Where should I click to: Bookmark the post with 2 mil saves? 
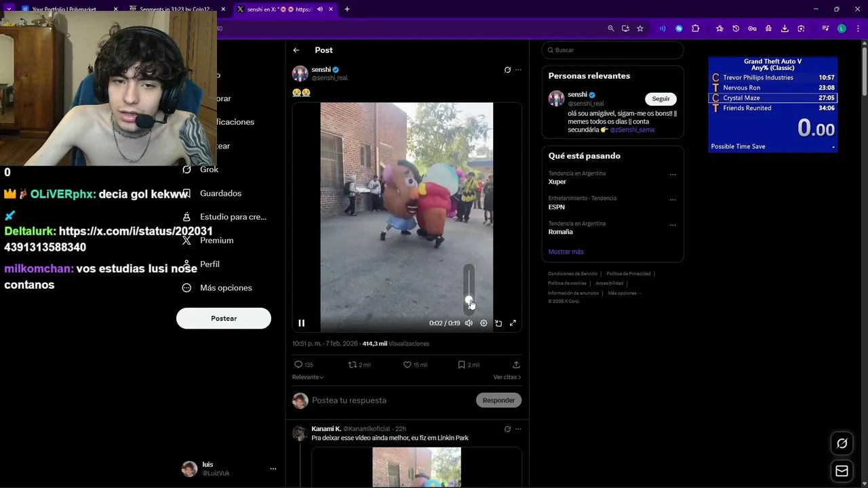468,365
